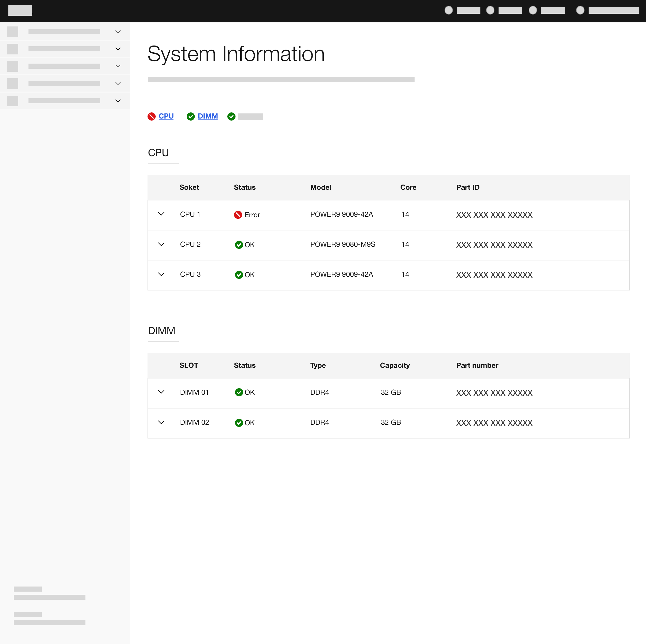Click the green check beside the third anchor link
This screenshot has width=646, height=644.
coord(231,116)
